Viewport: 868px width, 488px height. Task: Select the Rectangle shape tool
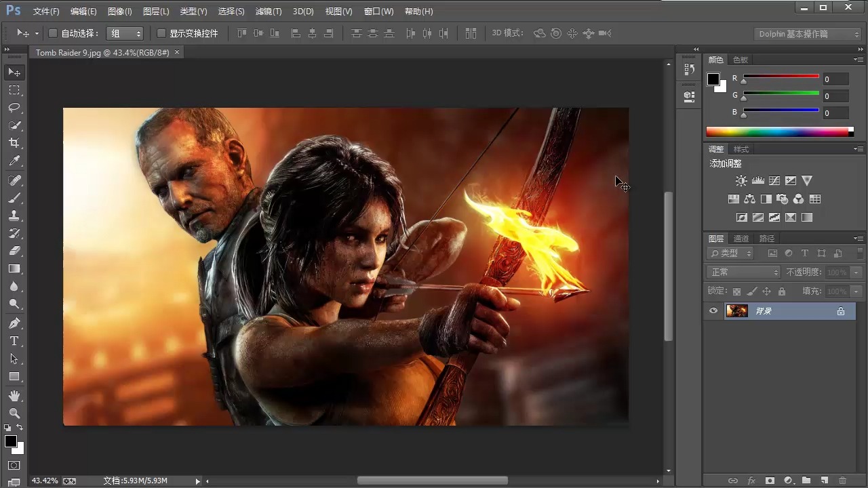[x=14, y=376]
